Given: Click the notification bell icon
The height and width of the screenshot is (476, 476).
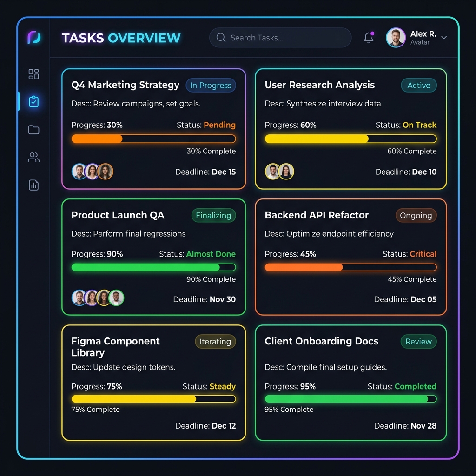Looking at the screenshot, I should pyautogui.click(x=369, y=37).
